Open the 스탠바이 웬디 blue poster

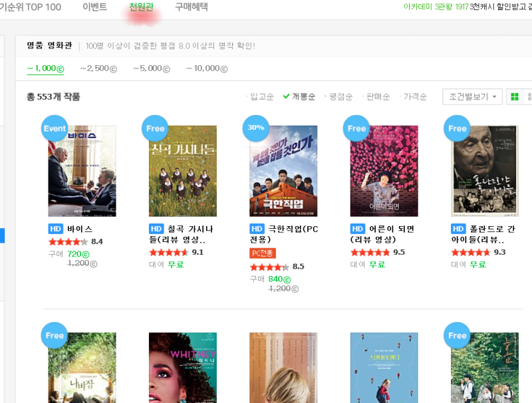[384, 368]
